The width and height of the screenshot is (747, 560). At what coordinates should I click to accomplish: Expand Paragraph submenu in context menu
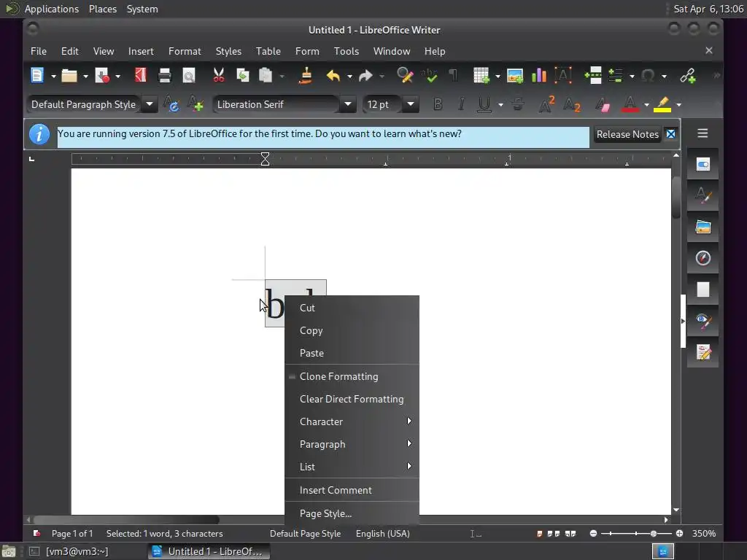(352, 444)
